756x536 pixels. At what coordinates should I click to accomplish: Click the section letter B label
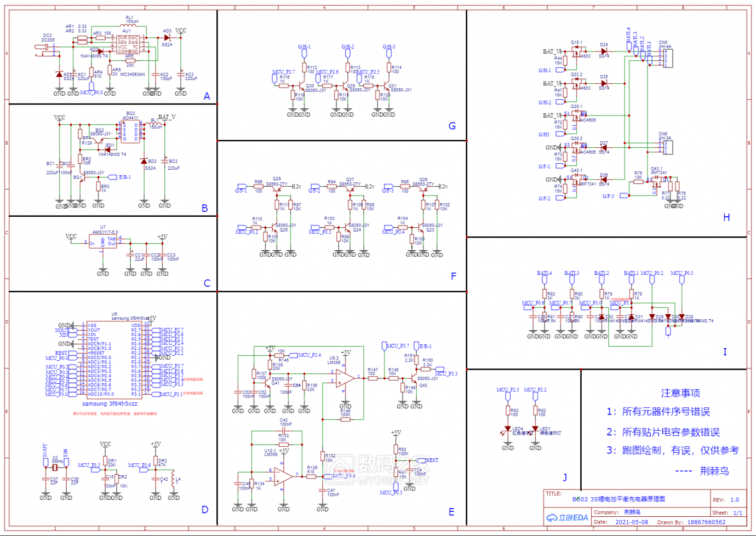(x=205, y=208)
